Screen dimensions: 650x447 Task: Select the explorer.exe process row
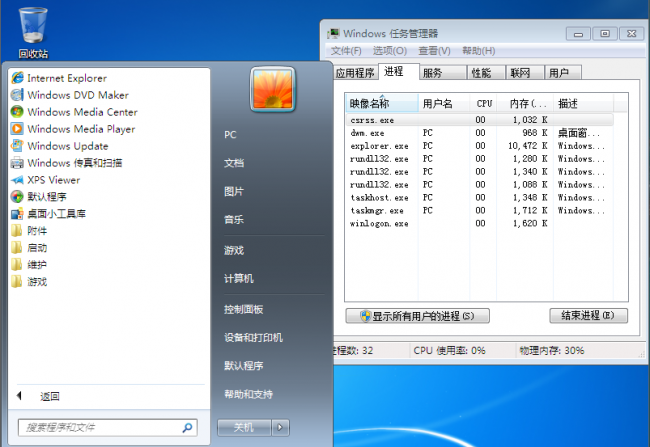coord(480,146)
